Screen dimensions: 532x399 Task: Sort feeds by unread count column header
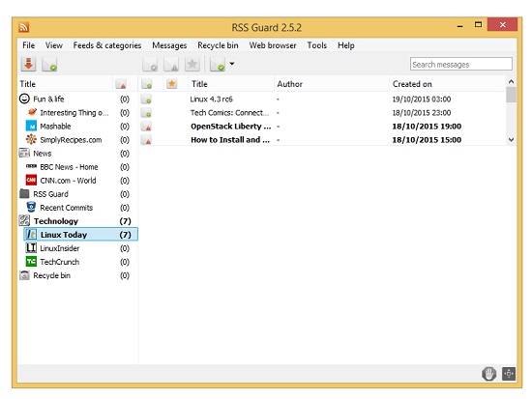point(121,84)
